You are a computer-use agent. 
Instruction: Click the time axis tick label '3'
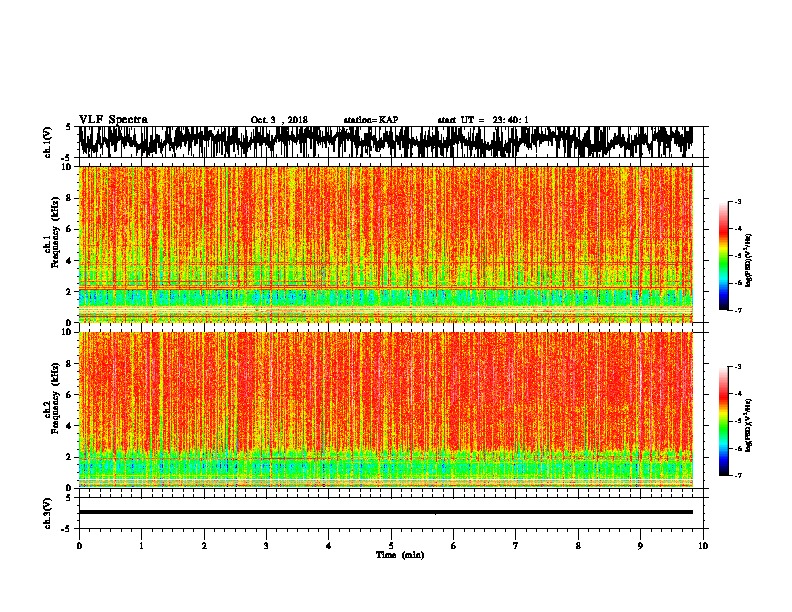(x=266, y=545)
